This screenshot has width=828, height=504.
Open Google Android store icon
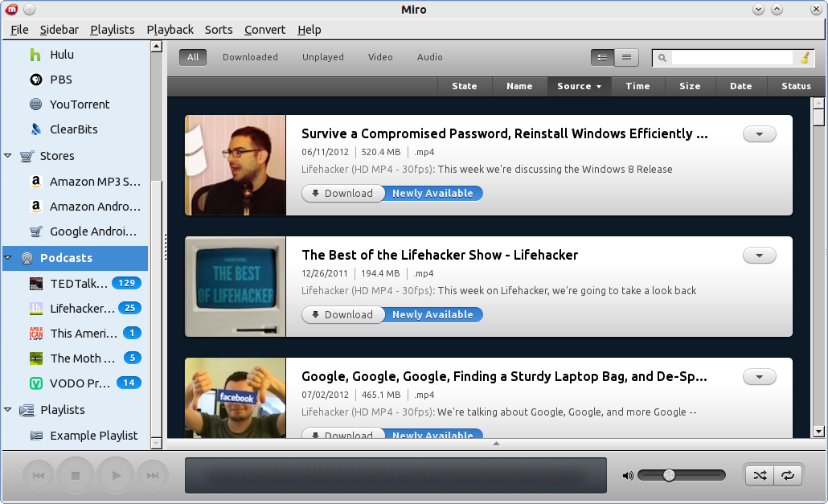click(x=36, y=232)
